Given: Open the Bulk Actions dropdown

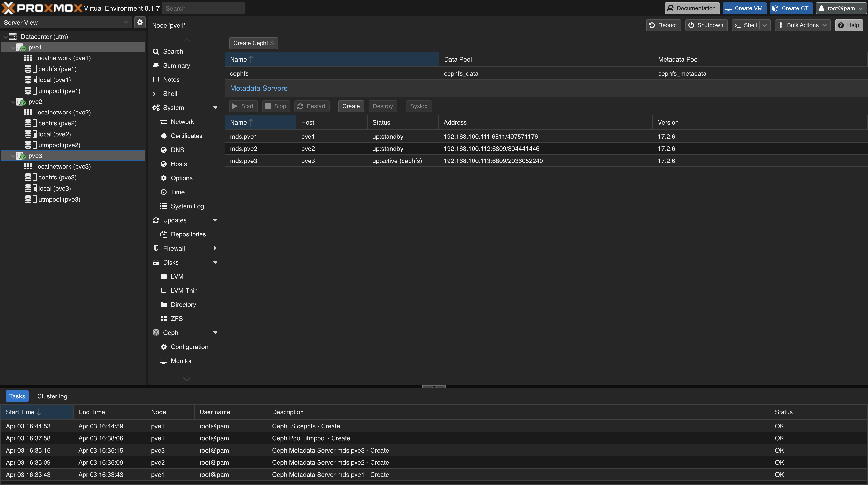Looking at the screenshot, I should tap(803, 25).
